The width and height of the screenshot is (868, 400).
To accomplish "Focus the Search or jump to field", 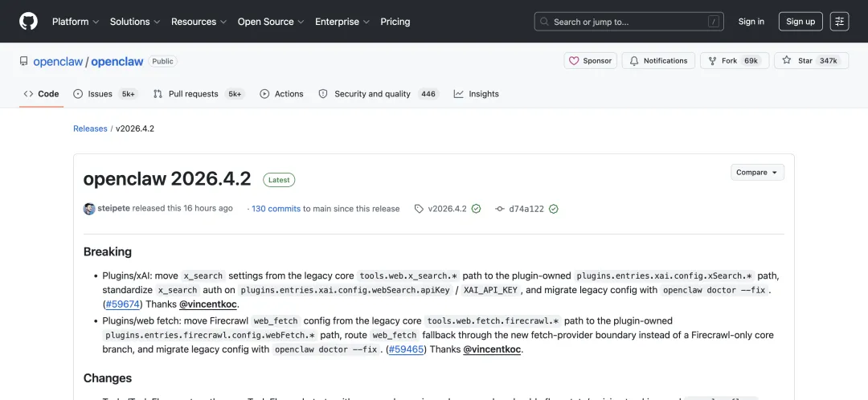I will tap(628, 22).
